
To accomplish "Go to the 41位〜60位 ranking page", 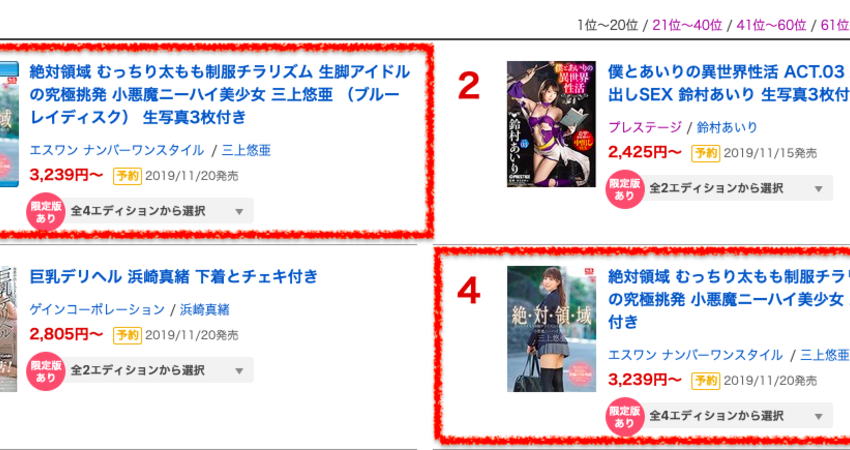I will tap(771, 25).
